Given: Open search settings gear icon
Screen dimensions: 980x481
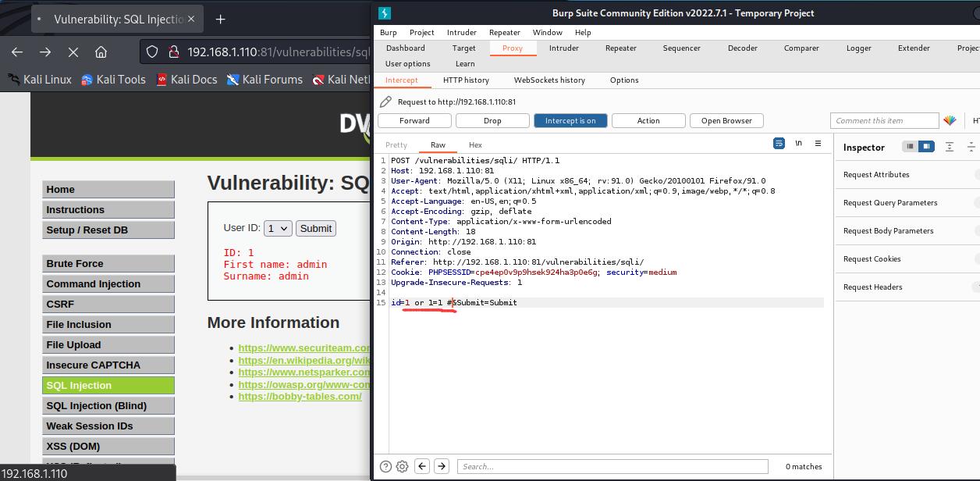Looking at the screenshot, I should (x=402, y=466).
